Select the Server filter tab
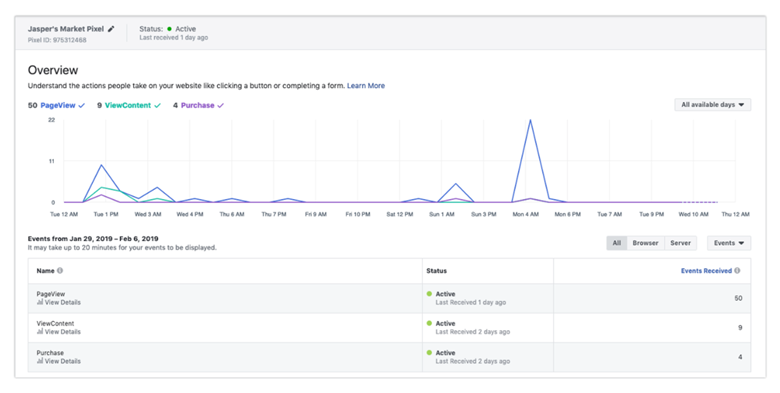780x393 pixels. tap(680, 243)
